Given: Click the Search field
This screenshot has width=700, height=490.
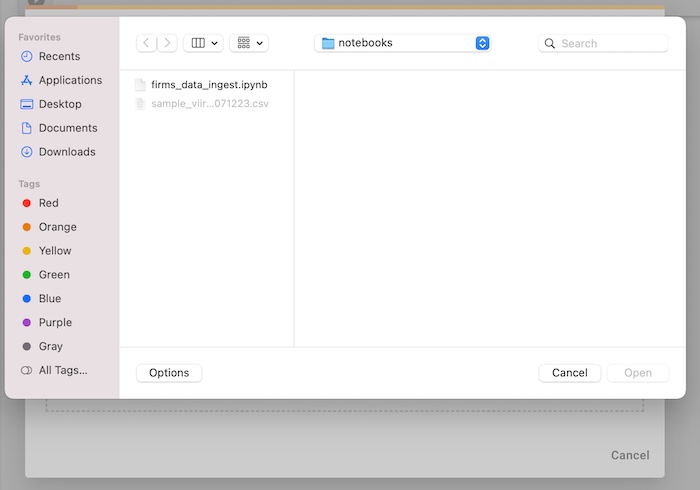Looking at the screenshot, I should click(x=603, y=43).
